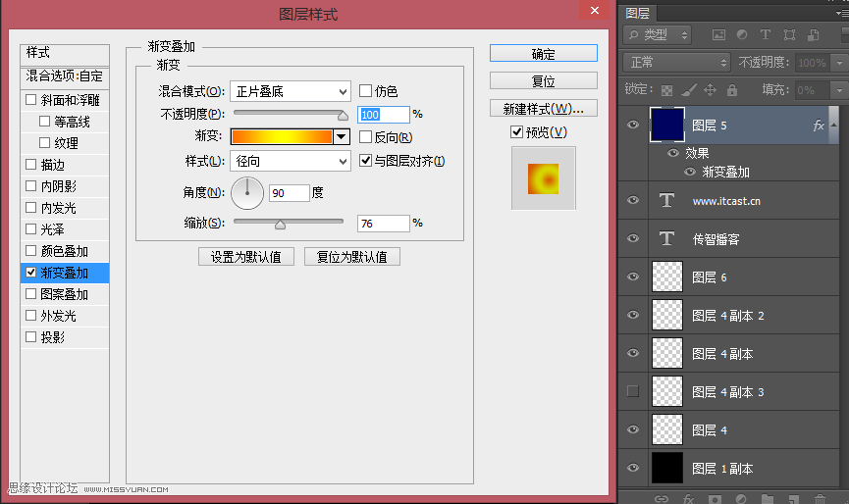This screenshot has height=504, width=849.
Task: Select the 图层 4 副本 2 layer name
Action: pos(727,316)
